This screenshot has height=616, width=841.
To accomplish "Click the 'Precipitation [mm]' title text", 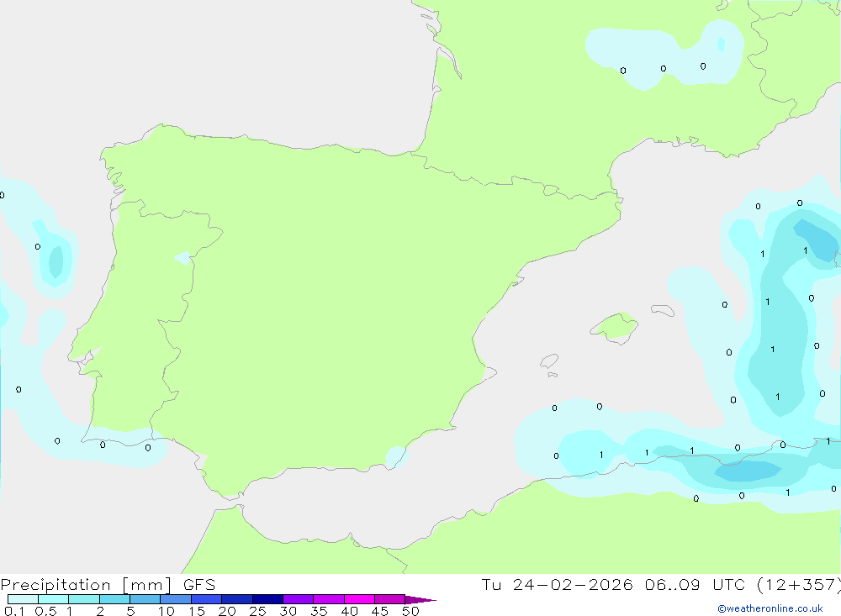I will pos(86,585).
